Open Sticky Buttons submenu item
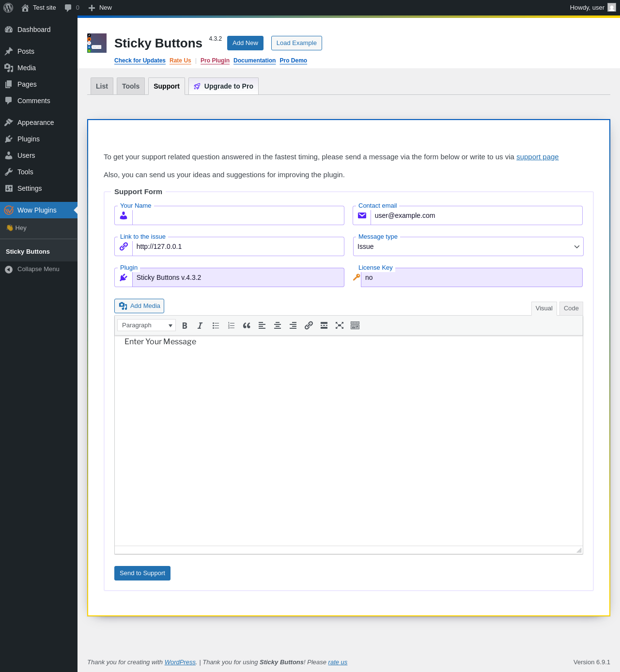 [x=39, y=252]
